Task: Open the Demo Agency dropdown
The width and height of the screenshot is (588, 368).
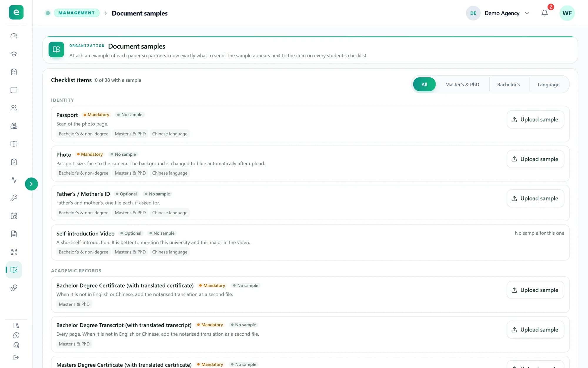Action: (498, 13)
